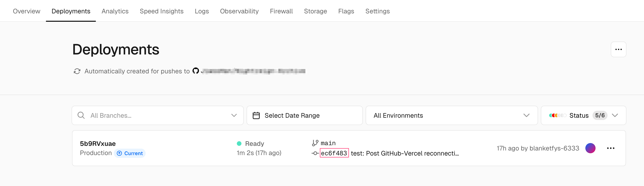Click the search magnifier icon in branches

coord(81,115)
